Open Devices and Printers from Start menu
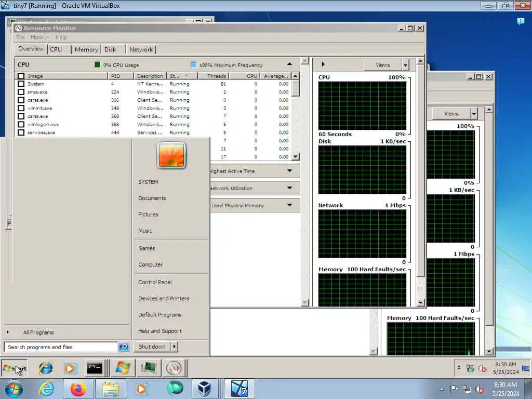532x399 pixels. (x=164, y=298)
